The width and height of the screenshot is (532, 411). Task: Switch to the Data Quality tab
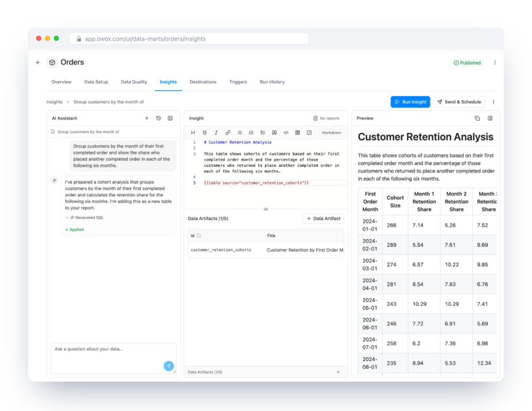[134, 82]
